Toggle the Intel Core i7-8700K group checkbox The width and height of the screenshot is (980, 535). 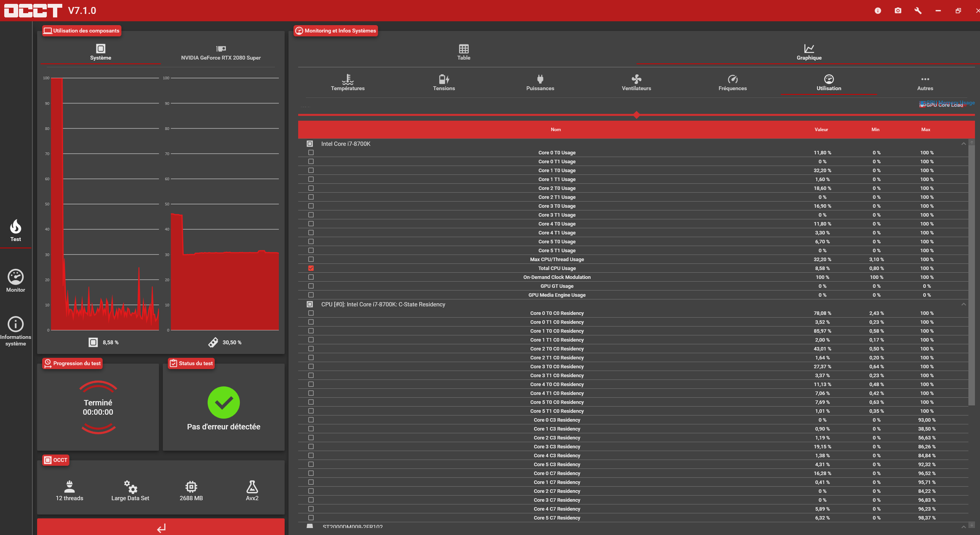click(310, 144)
